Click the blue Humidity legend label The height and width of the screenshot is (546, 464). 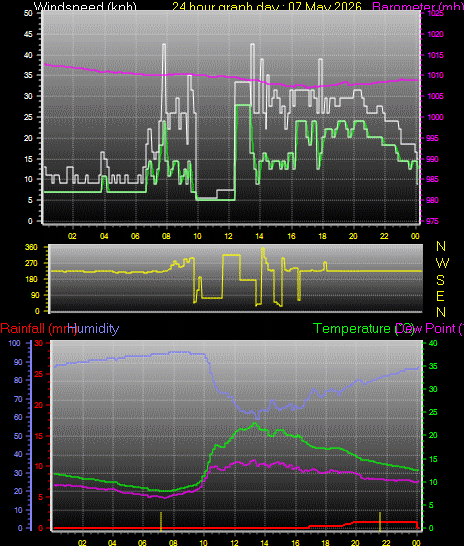point(93,328)
